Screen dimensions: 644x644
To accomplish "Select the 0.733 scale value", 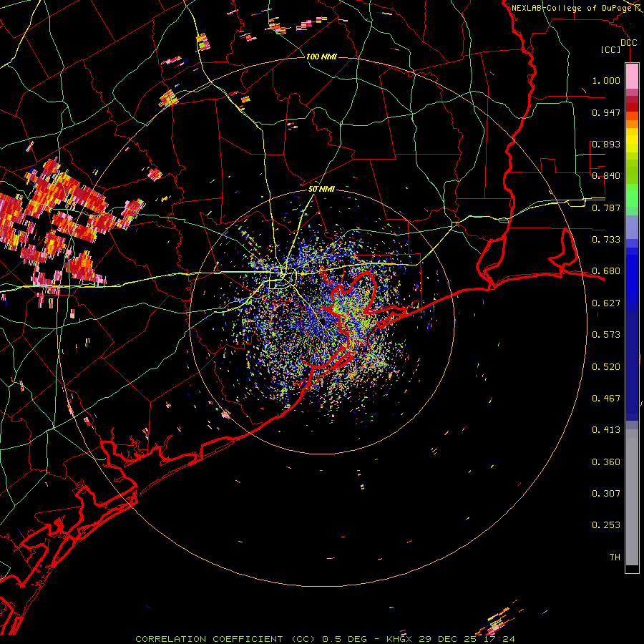I will (606, 239).
